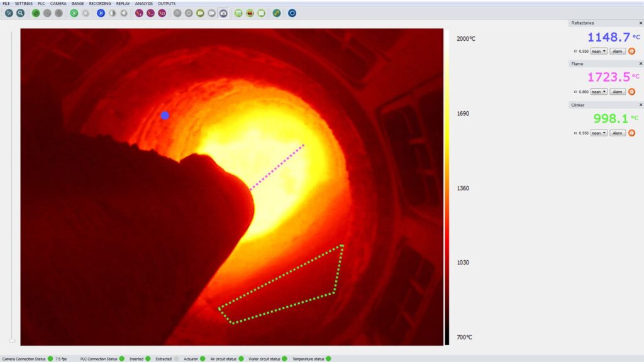The width and height of the screenshot is (644, 362).
Task: Close the Refractories panel
Action: [640, 23]
